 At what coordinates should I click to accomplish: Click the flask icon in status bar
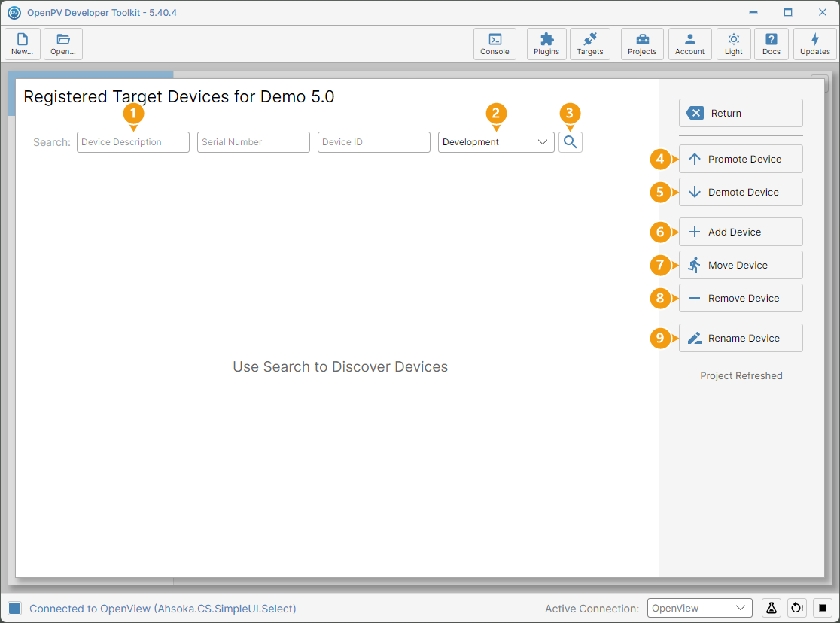772,608
